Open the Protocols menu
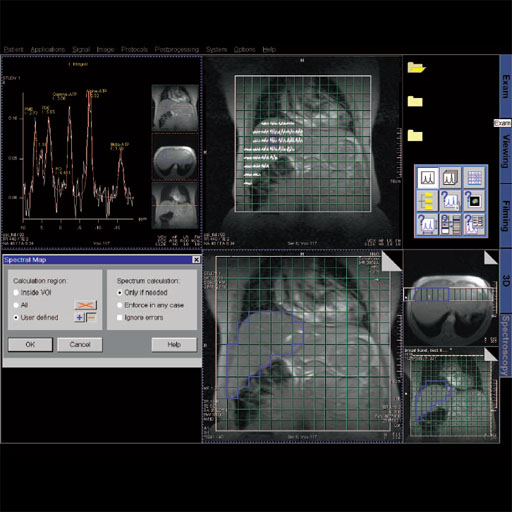Viewport: 512px width, 512px height. pyautogui.click(x=134, y=49)
